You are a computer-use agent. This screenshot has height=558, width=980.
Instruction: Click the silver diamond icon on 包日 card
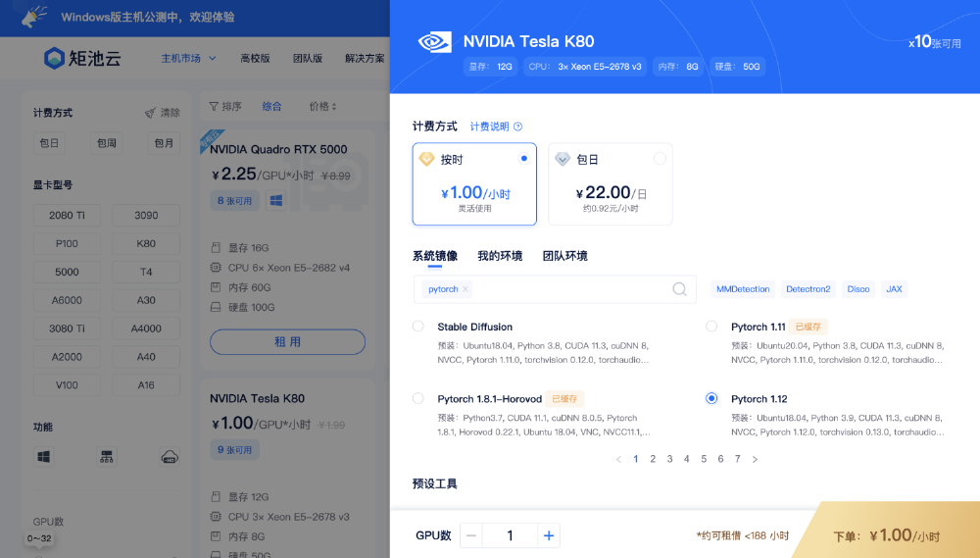pyautogui.click(x=563, y=159)
